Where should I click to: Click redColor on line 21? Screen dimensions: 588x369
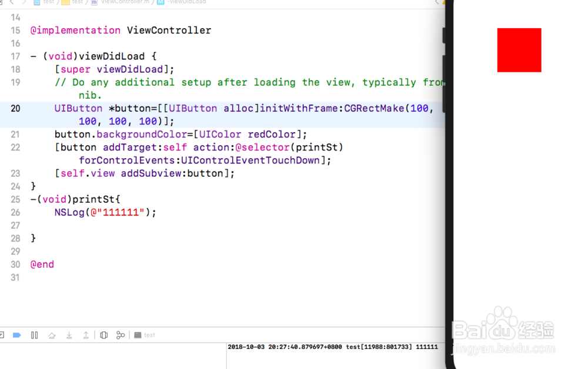click(272, 135)
